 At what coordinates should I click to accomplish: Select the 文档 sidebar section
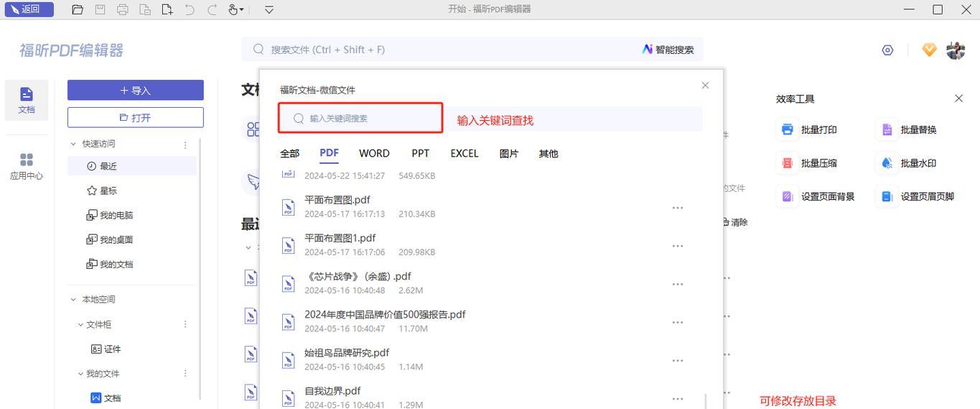coord(27,101)
